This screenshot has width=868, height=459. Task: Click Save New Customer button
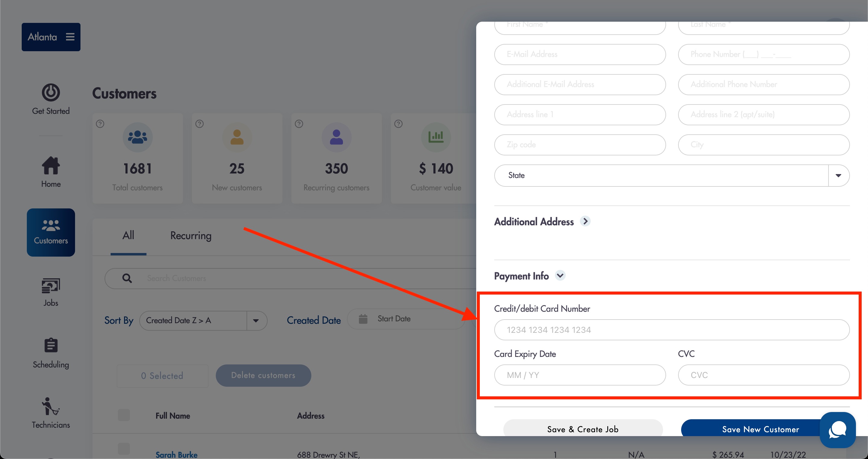click(760, 429)
